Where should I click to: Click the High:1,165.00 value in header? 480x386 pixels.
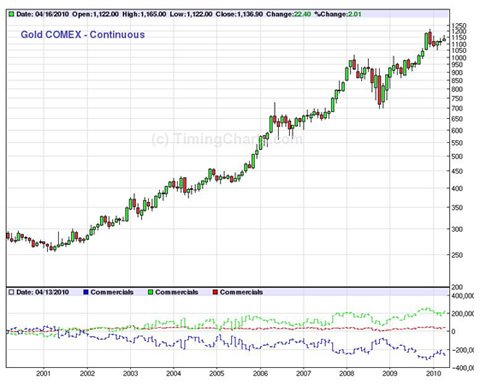(144, 14)
